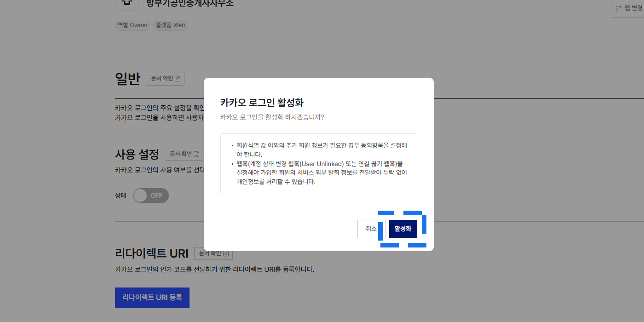
Task: Open 문서 확인 beside 리다이렉트 URI heading
Action: tap(213, 253)
